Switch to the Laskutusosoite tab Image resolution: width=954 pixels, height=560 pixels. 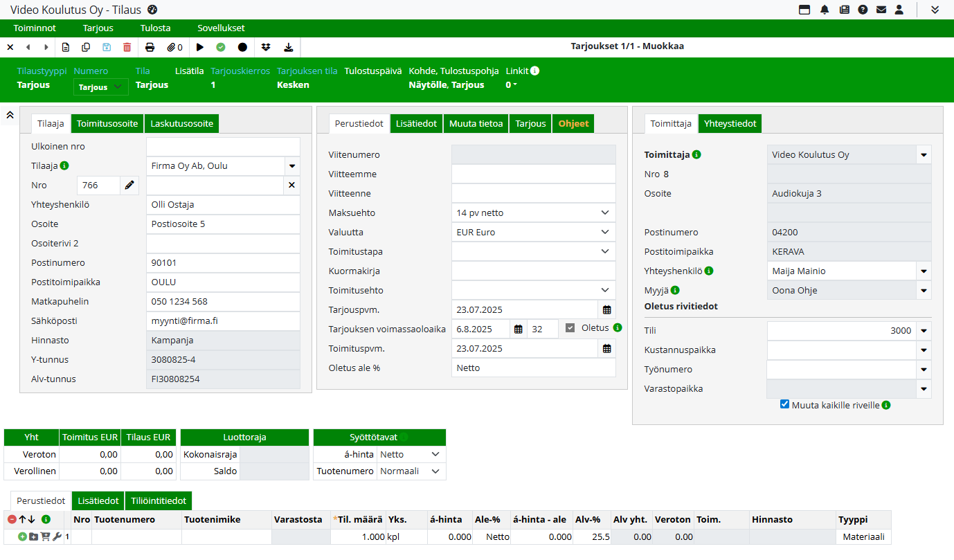coord(183,123)
